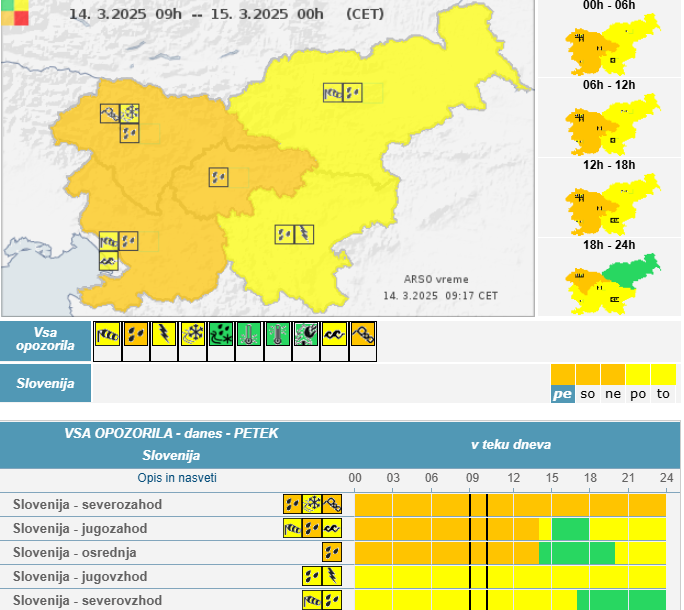The height and width of the screenshot is (610, 684).
Task: Switch to the 'so' day tab
Action: 588,394
